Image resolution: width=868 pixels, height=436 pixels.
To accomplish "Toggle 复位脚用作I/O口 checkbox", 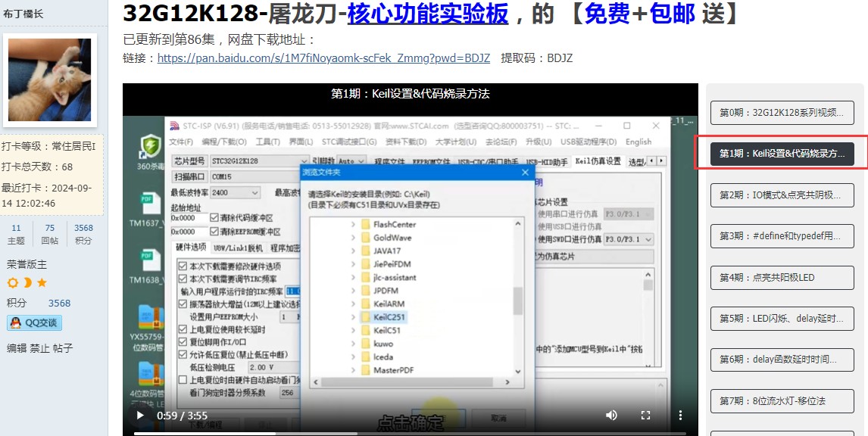I will tap(183, 342).
